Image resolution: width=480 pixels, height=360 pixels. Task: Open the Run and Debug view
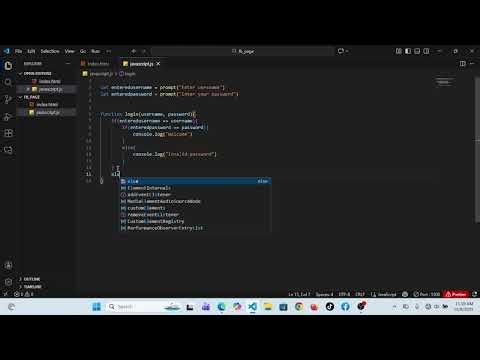coord(8,117)
